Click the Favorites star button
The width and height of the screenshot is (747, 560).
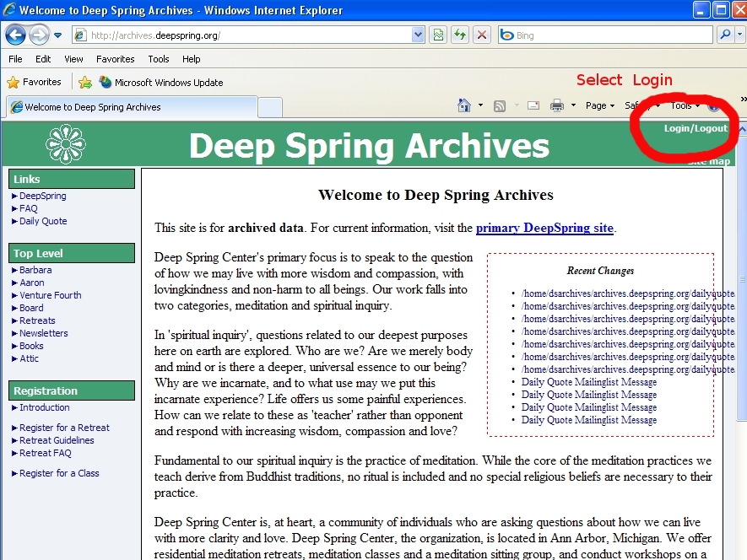pyautogui.click(x=35, y=82)
